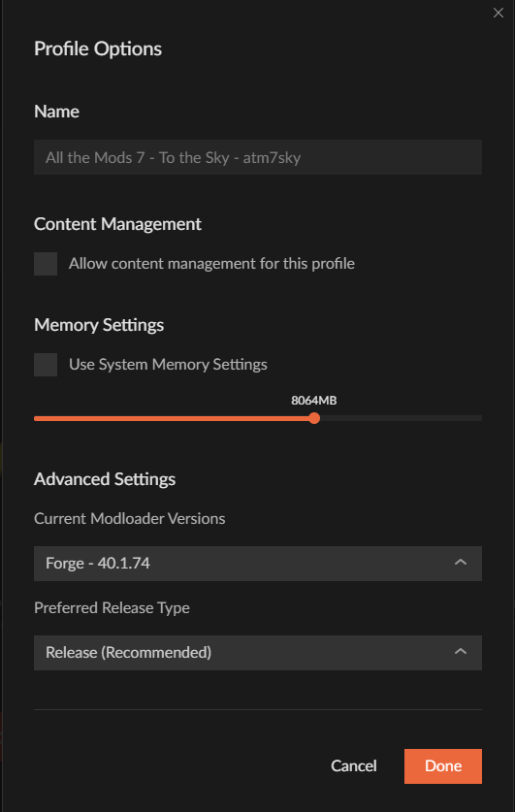This screenshot has width=515, height=812.
Task: Click the Current Modloader Versions label
Action: click(129, 518)
